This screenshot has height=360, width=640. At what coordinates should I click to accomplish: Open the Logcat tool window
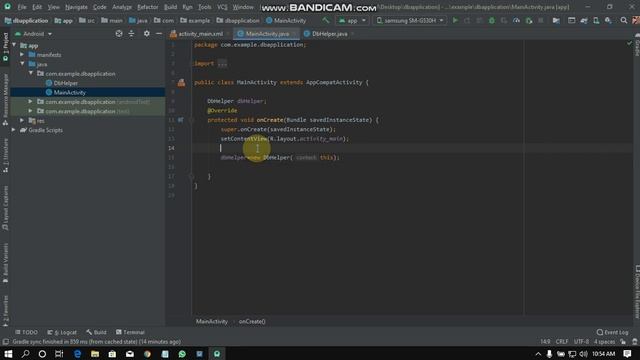[x=62, y=332]
